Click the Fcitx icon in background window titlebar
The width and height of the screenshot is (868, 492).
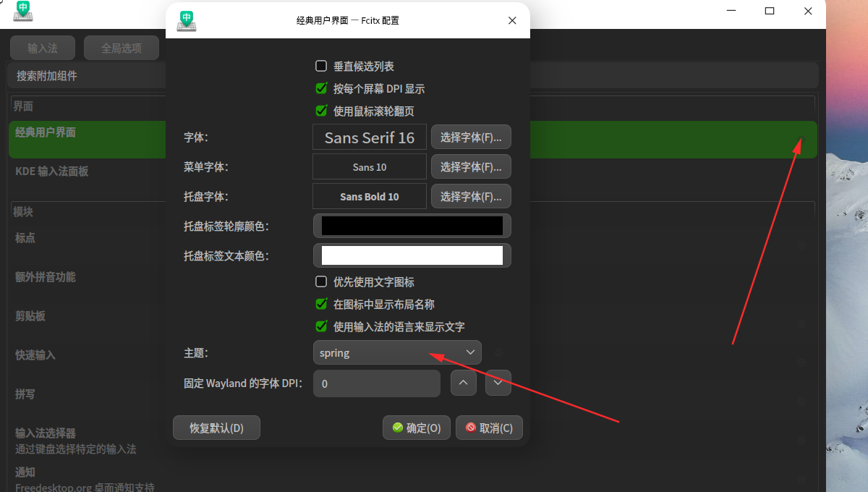pos(23,11)
